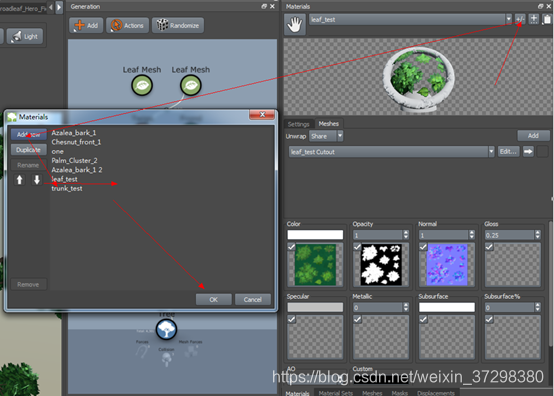Click the Opacity value stepper arrows
The height and width of the screenshot is (396, 554).
tap(406, 235)
